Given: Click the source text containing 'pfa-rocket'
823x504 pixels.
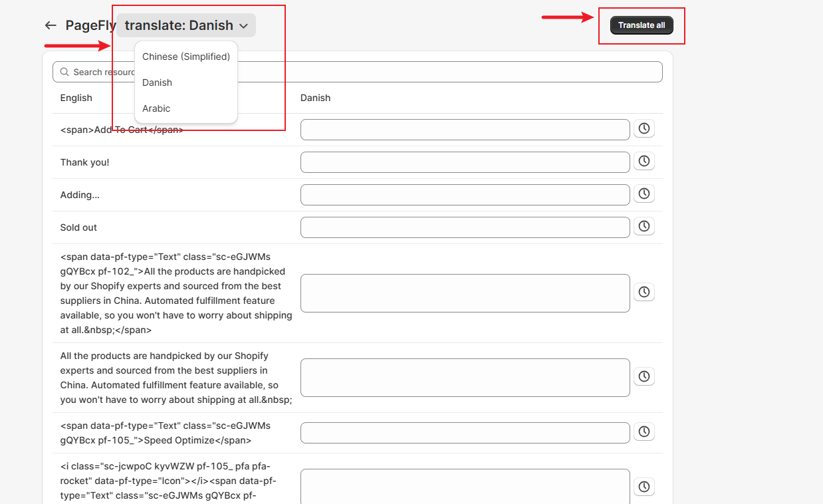Looking at the screenshot, I should coord(170,481).
